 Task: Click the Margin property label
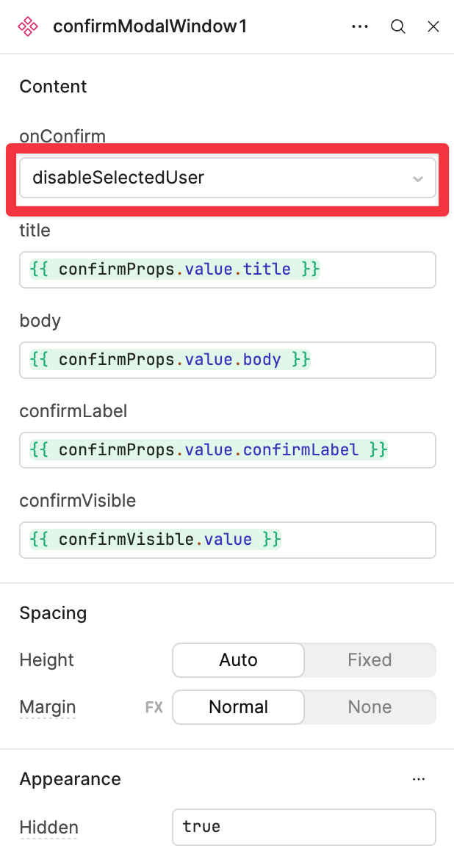pyautogui.click(x=48, y=707)
